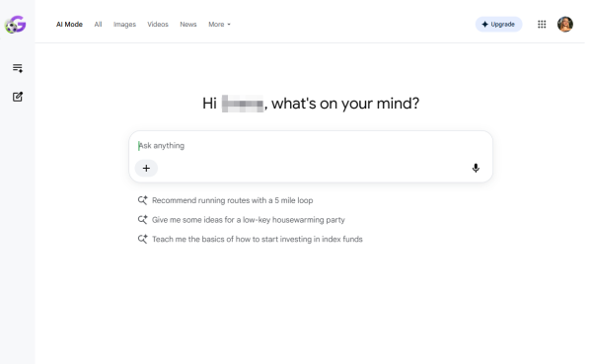Switch to the Images tab
The height and width of the screenshot is (364, 592).
[124, 24]
